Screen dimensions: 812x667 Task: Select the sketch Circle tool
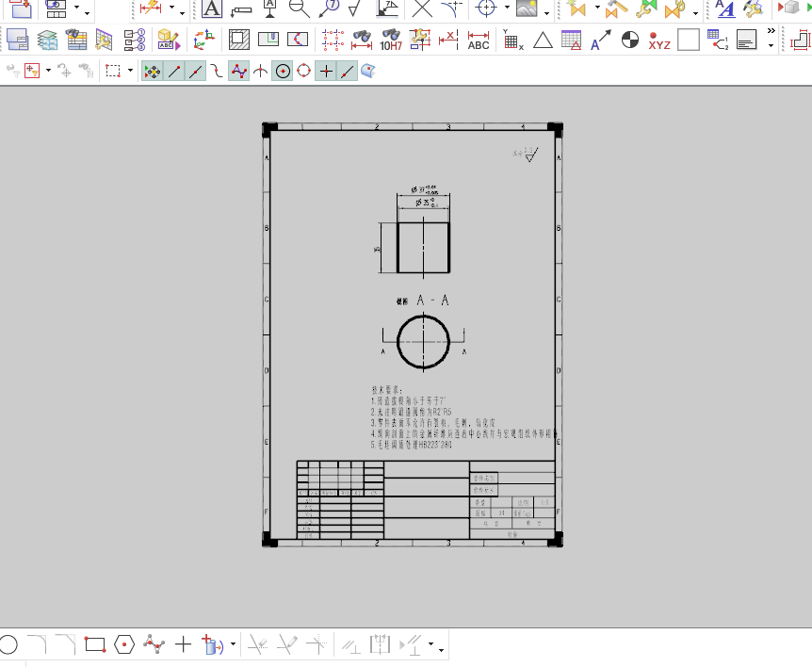click(x=8, y=644)
